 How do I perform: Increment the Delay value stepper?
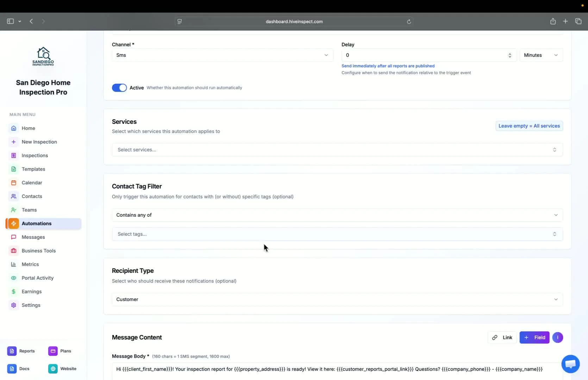tap(510, 53)
